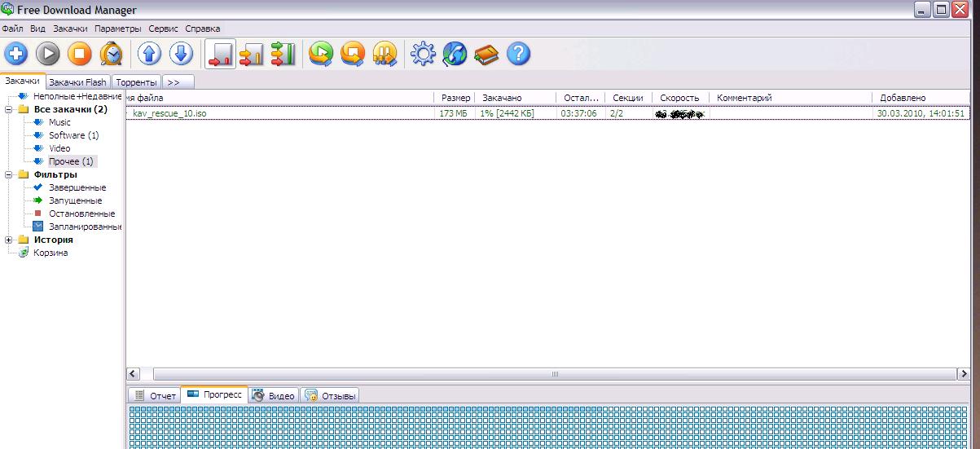Open settings with the gear icon
The image size is (980, 449).
423,55
